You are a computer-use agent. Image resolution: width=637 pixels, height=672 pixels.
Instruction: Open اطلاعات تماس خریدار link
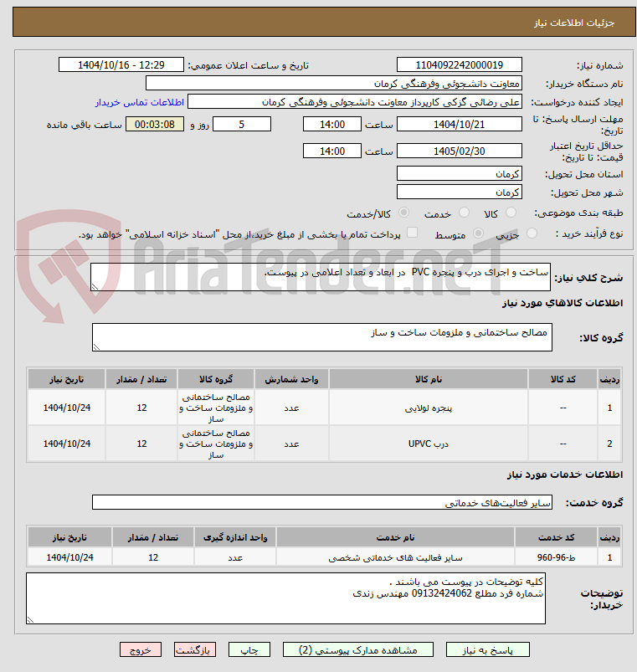pyautogui.click(x=139, y=102)
